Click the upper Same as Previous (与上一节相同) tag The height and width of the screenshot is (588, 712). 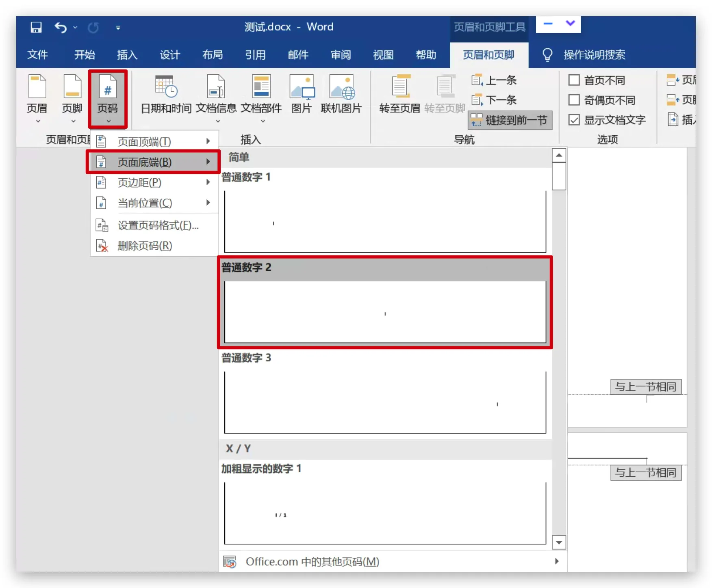(x=646, y=387)
